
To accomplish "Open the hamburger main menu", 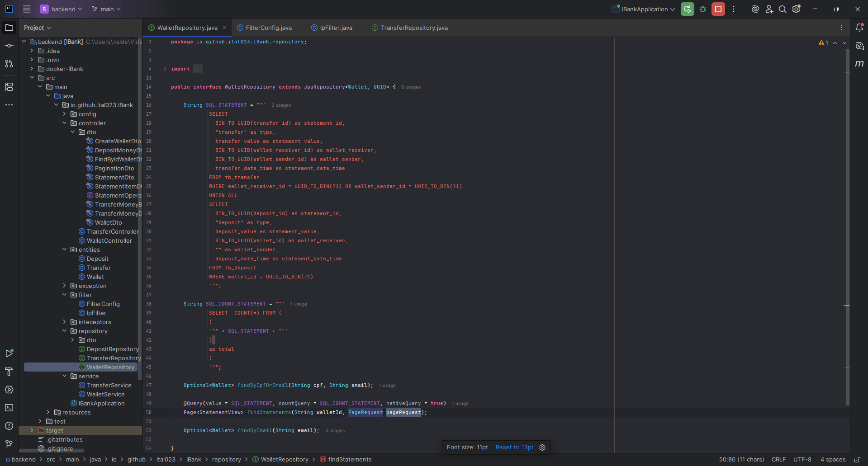I will 27,9.
